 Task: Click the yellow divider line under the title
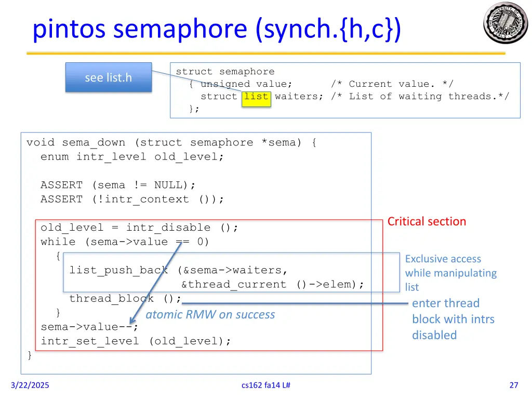click(266, 52)
